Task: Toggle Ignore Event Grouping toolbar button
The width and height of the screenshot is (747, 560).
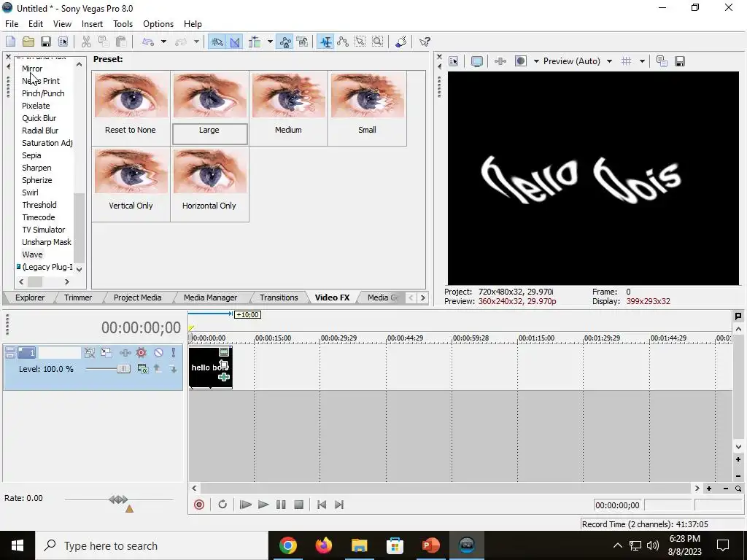Action: 303,42
